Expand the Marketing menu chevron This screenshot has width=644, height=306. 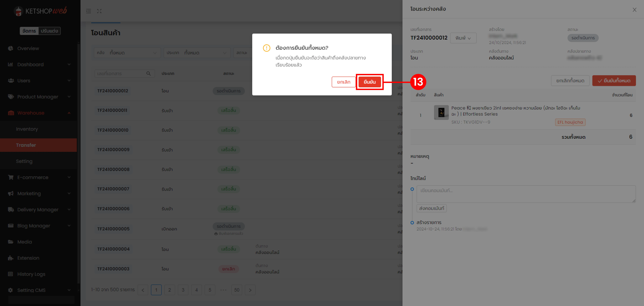(x=69, y=194)
